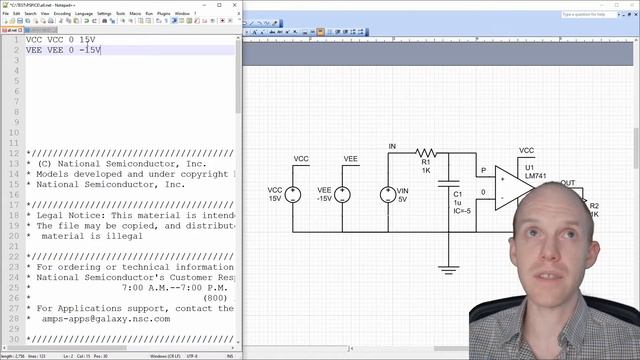The height and width of the screenshot is (360, 640).
Task: Cut selection with the scissors icon
Action: (60, 21)
